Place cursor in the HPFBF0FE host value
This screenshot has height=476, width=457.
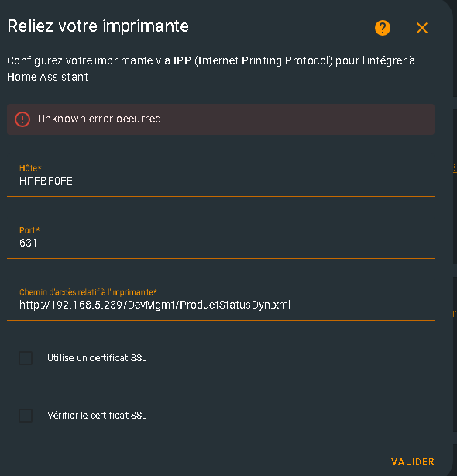46,181
